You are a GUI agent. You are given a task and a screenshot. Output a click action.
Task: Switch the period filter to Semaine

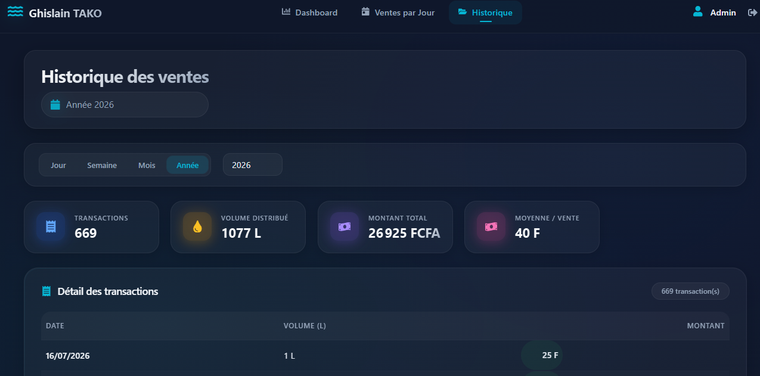click(102, 165)
